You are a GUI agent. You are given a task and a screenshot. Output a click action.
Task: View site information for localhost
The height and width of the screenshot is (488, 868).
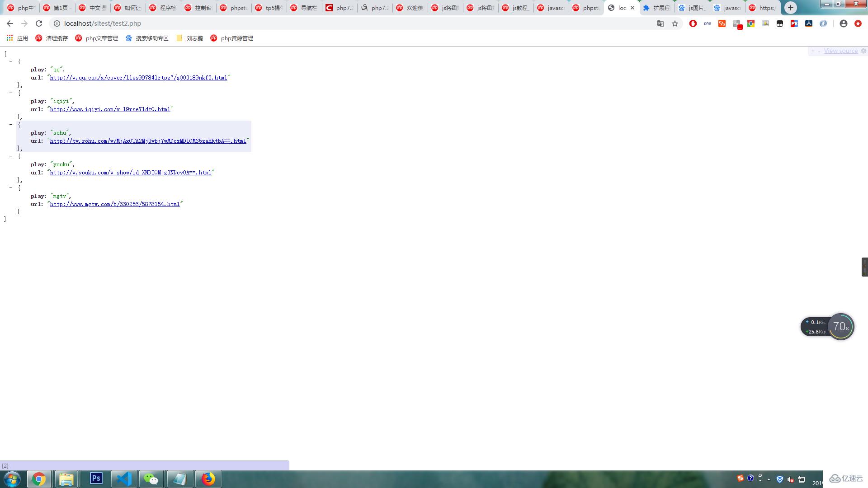click(x=57, y=23)
